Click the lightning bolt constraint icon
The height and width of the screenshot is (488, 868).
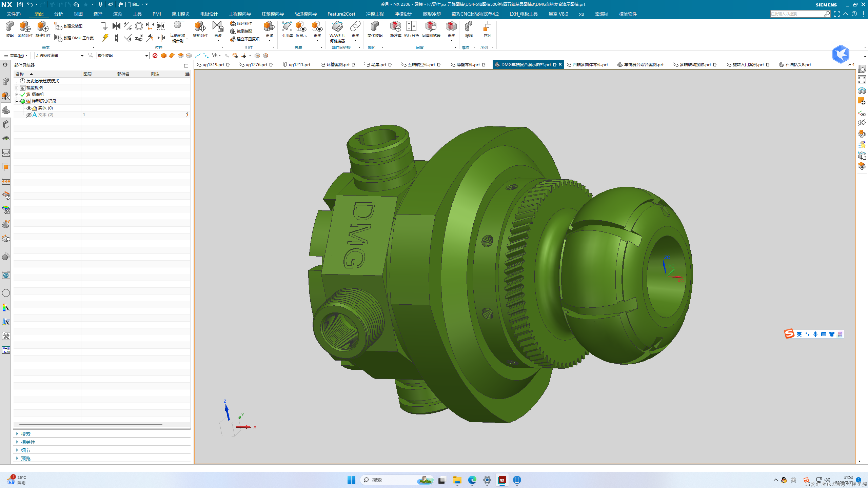(x=105, y=38)
